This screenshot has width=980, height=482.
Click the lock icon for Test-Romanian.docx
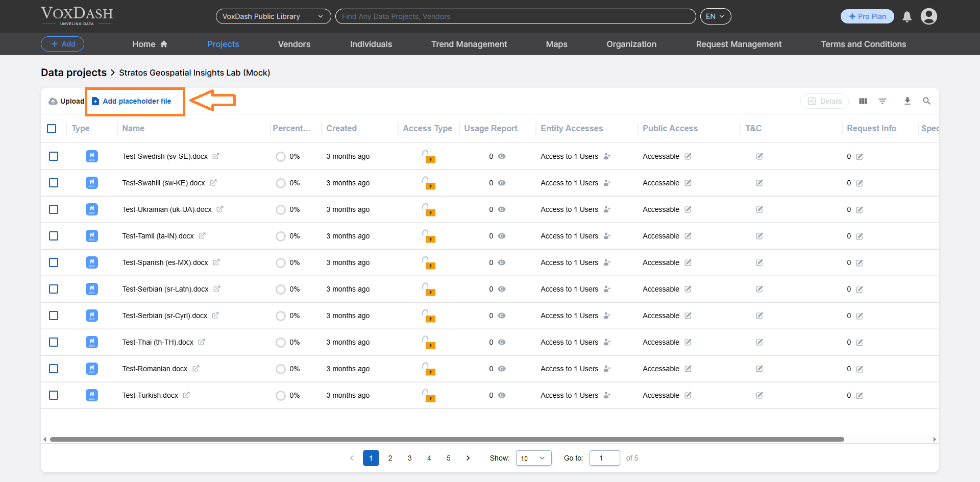(x=428, y=369)
